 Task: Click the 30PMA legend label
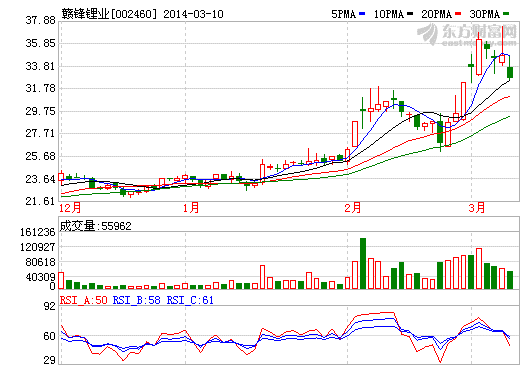(x=485, y=14)
